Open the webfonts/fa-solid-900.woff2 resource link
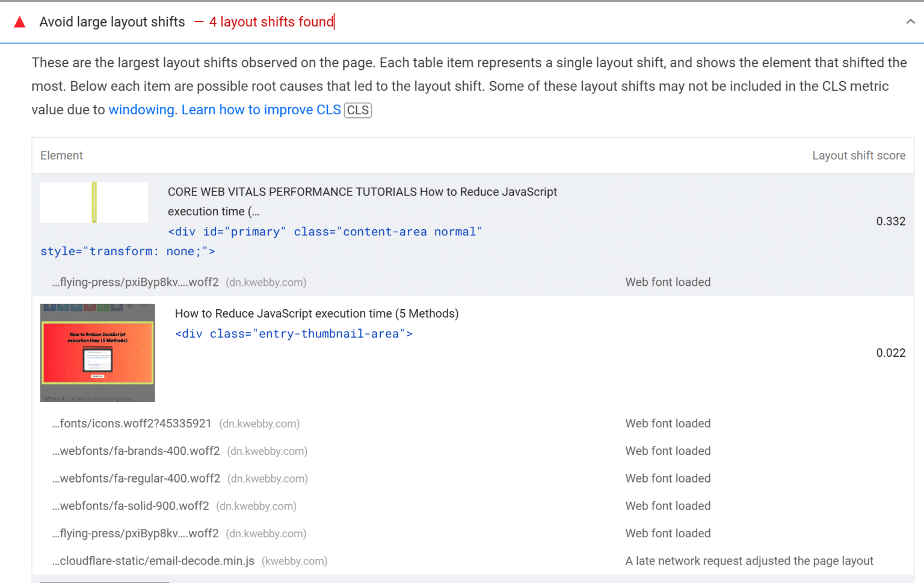The height and width of the screenshot is (583, 924). coord(131,507)
